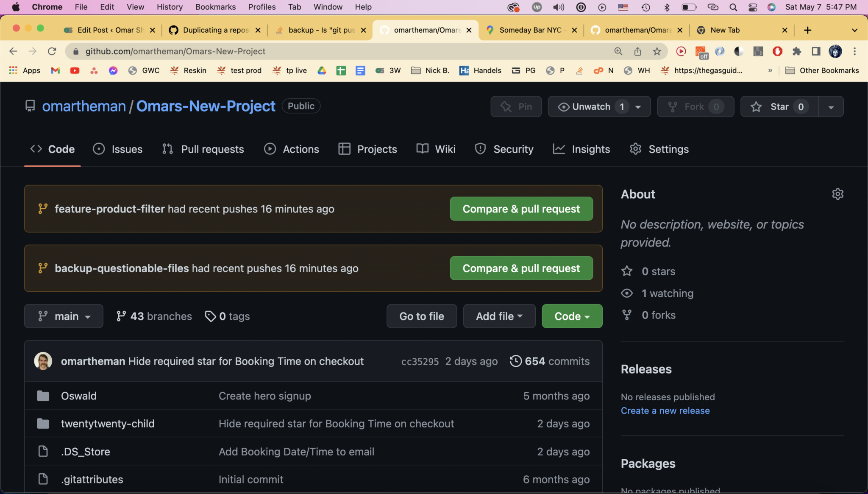Select the Pull requests tab
The image size is (868, 494).
coord(203,149)
